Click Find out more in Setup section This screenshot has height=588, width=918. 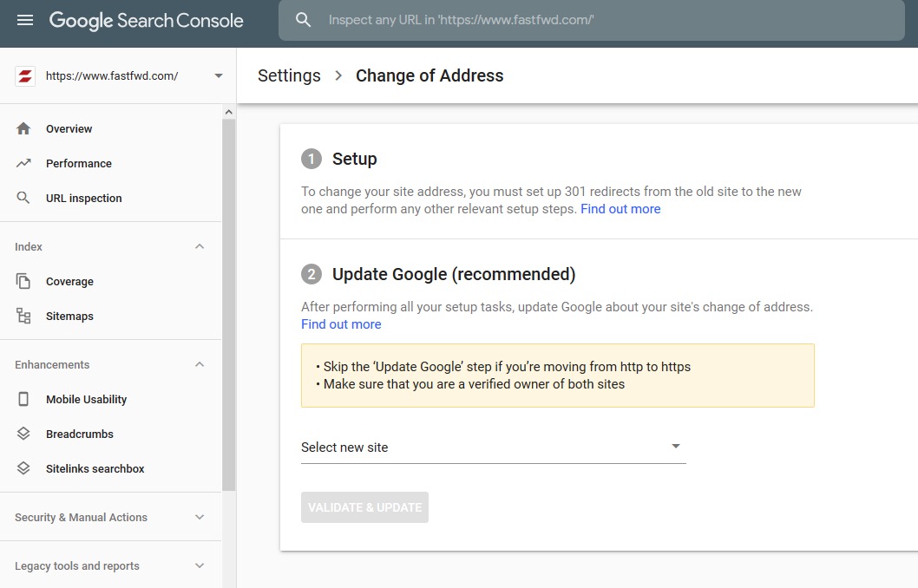(x=620, y=209)
